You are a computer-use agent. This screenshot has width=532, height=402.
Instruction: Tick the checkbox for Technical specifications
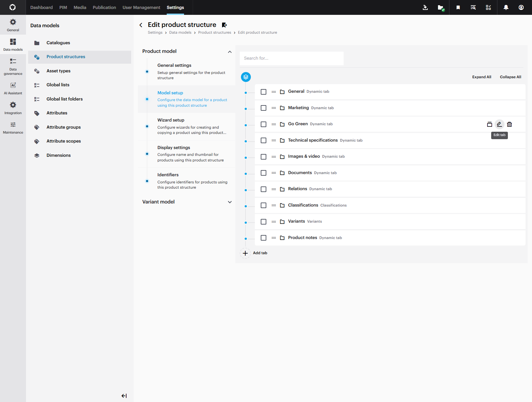pyautogui.click(x=264, y=140)
